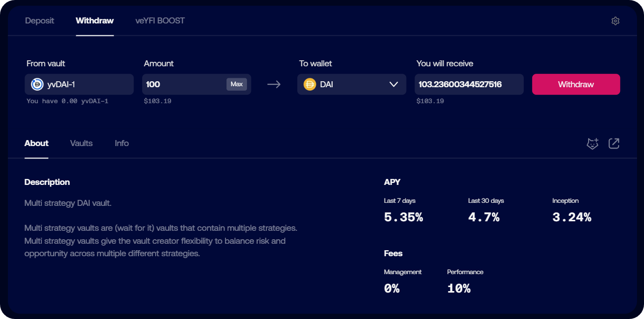Viewport: 644px width, 319px height.
Task: Open settings via the gear icon
Action: click(x=615, y=21)
